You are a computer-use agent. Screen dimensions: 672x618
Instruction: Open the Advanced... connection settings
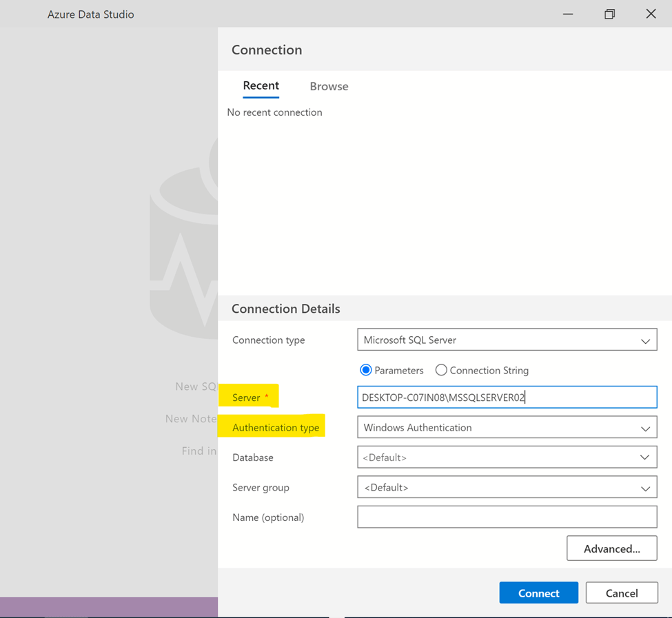611,549
